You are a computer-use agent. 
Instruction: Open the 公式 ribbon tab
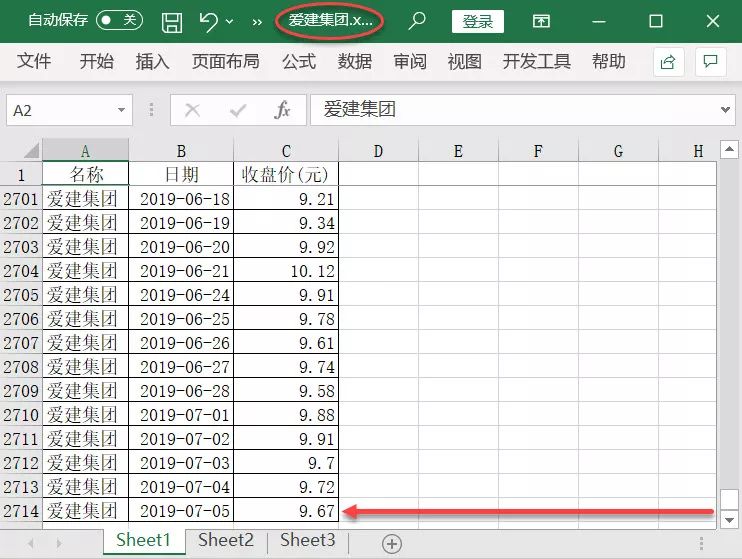299,62
